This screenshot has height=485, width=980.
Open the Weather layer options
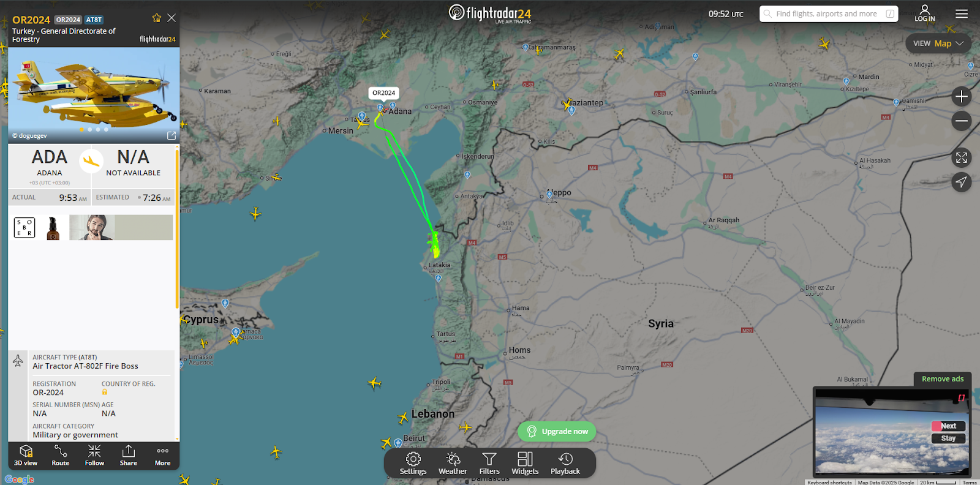click(x=453, y=464)
